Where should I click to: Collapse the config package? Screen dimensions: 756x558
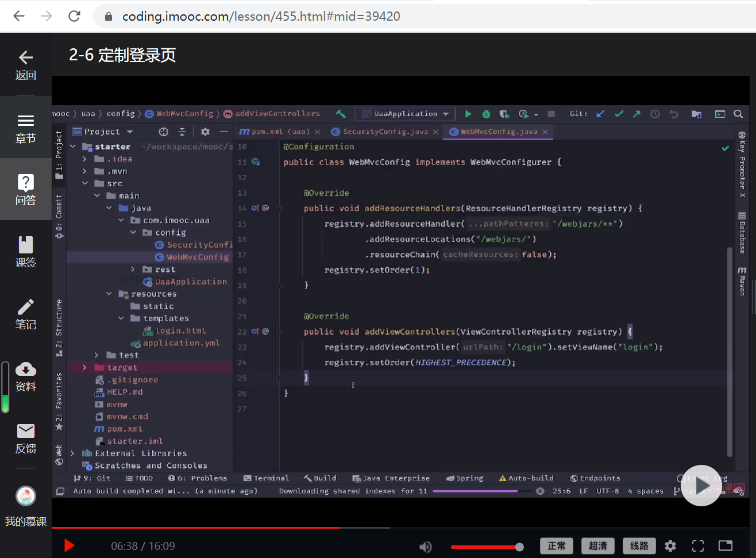coord(133,232)
